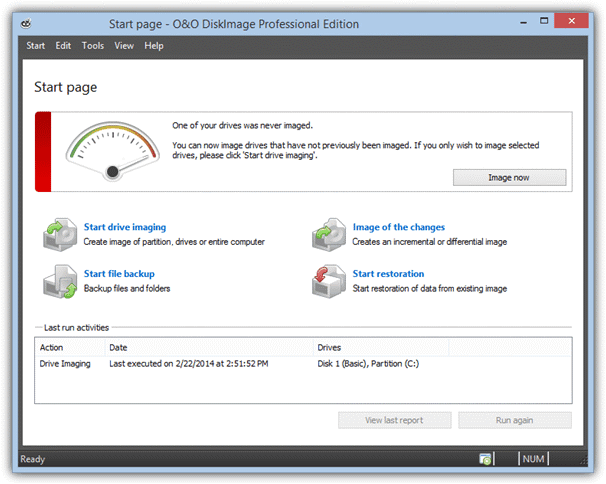Click 'Start restoration of data from existing image'

pyautogui.click(x=429, y=289)
